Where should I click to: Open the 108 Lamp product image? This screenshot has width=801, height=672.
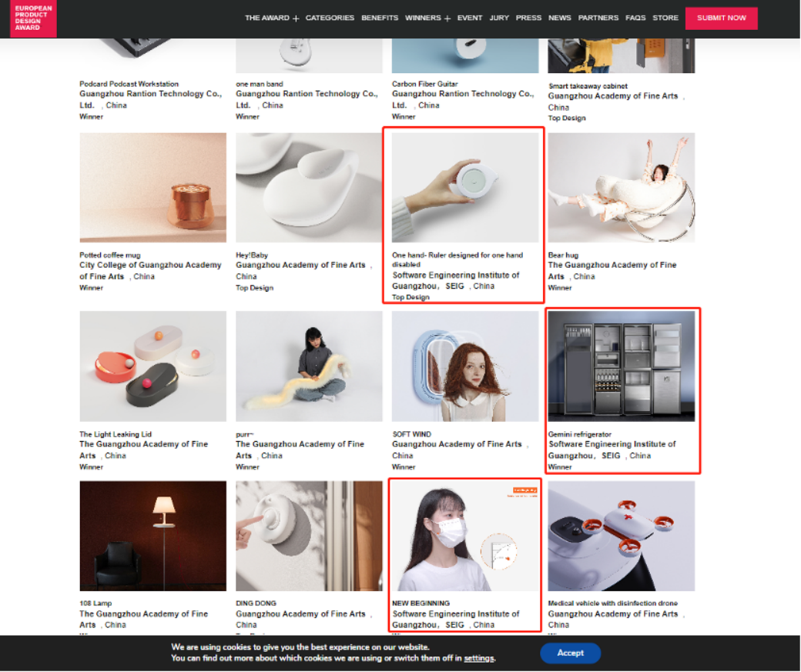point(152,537)
